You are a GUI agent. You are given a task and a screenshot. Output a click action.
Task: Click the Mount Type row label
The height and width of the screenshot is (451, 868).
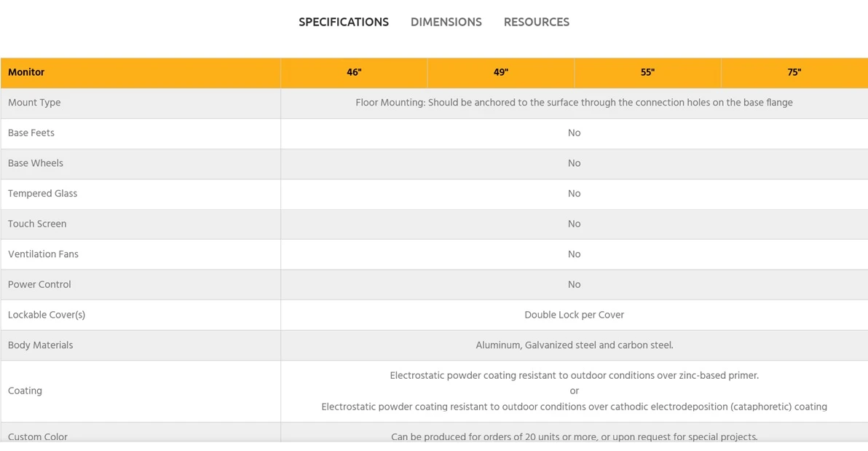tap(34, 103)
